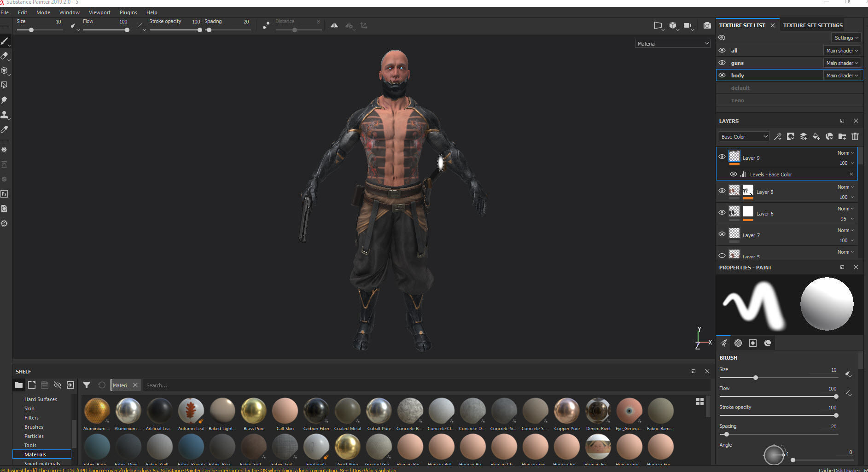Select Brushes shelf category

[x=34, y=427]
